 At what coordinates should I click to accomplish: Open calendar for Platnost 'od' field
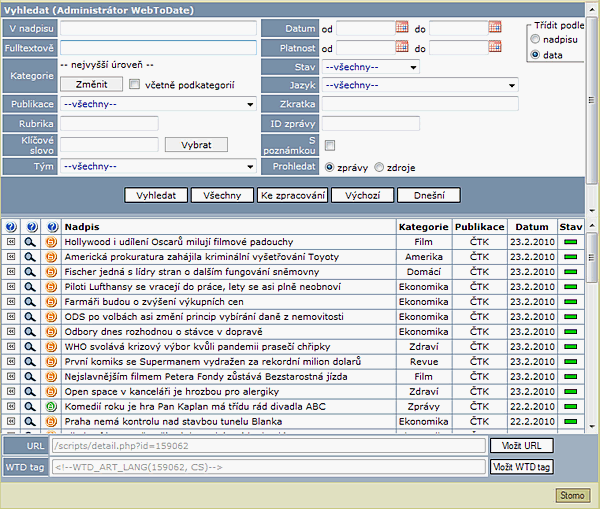(402, 47)
